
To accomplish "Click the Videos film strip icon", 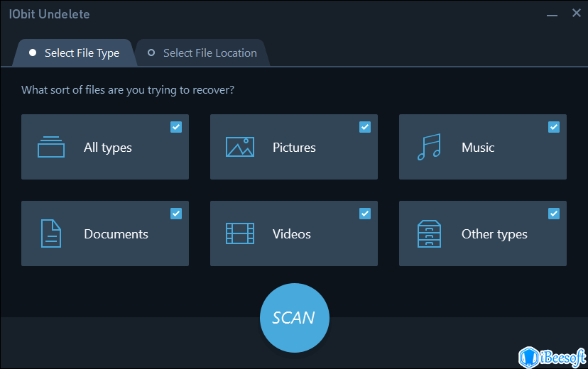I will pos(240,233).
